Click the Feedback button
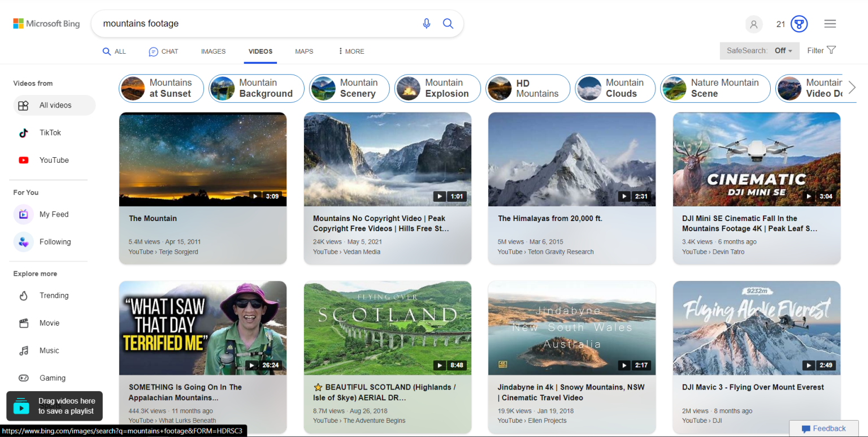The image size is (868, 437). click(824, 429)
